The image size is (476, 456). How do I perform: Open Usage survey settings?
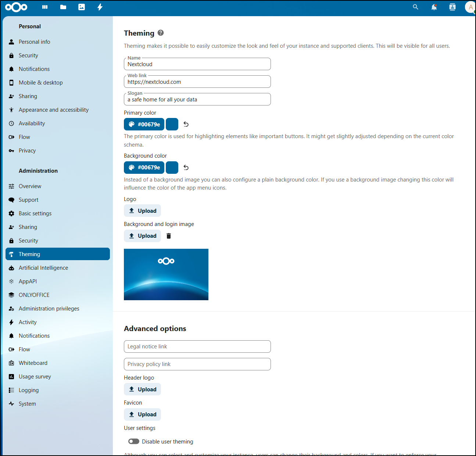pyautogui.click(x=58, y=377)
